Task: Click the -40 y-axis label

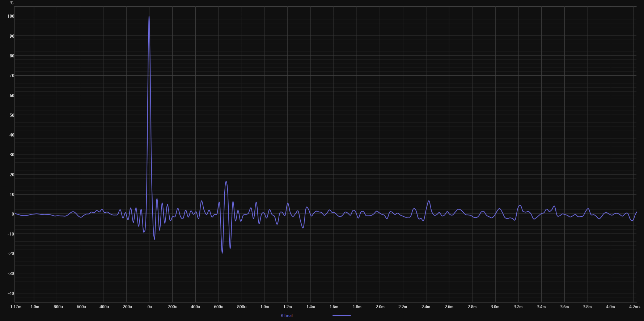Action: pos(11,293)
